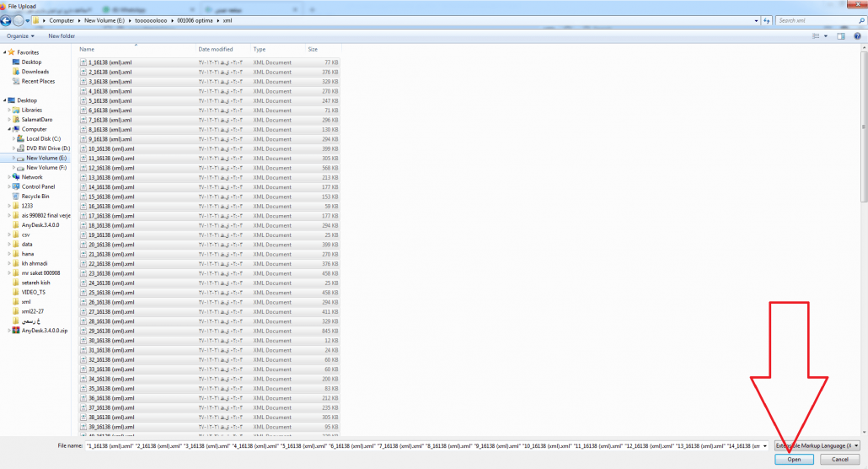Screen dimensions: 868x469
Task: Collapse the Favorites group arrow
Action: click(4, 52)
